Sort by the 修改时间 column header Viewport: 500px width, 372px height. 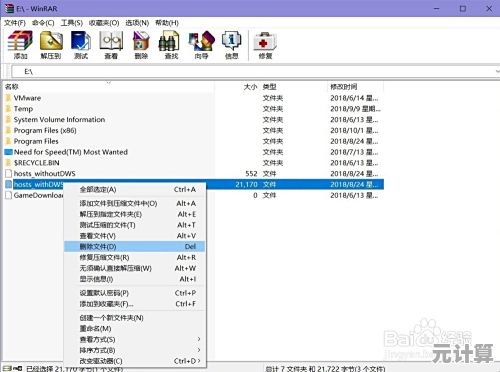coord(356,87)
